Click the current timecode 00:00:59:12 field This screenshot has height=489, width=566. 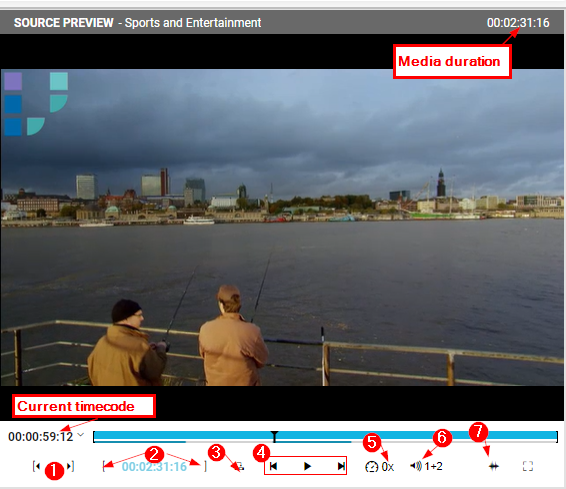coord(41,437)
